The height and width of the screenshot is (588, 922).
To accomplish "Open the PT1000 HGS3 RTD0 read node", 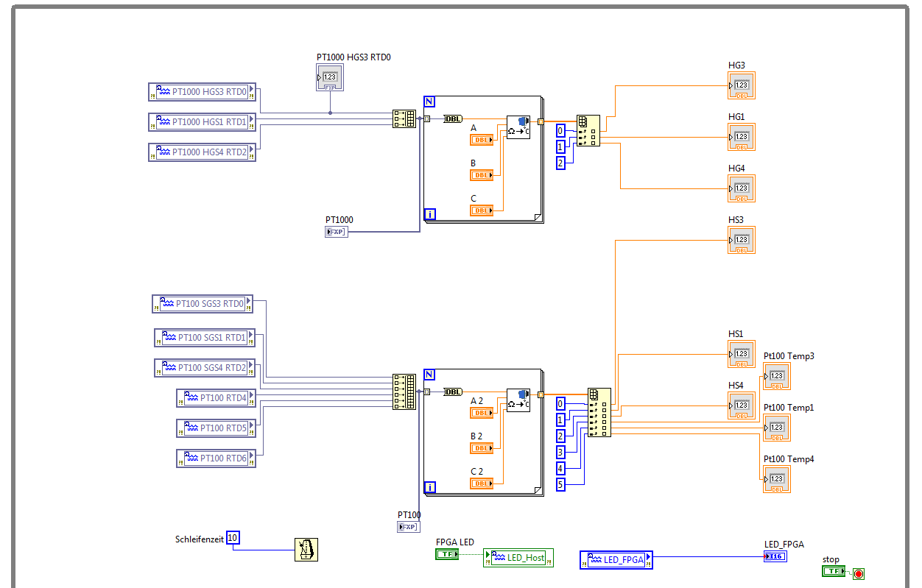I will pyautogui.click(x=201, y=92).
